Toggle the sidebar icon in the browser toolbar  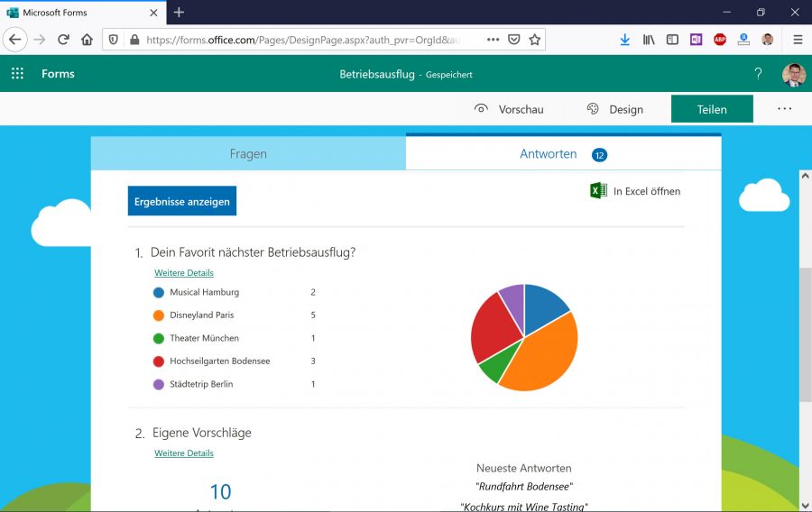click(x=672, y=40)
